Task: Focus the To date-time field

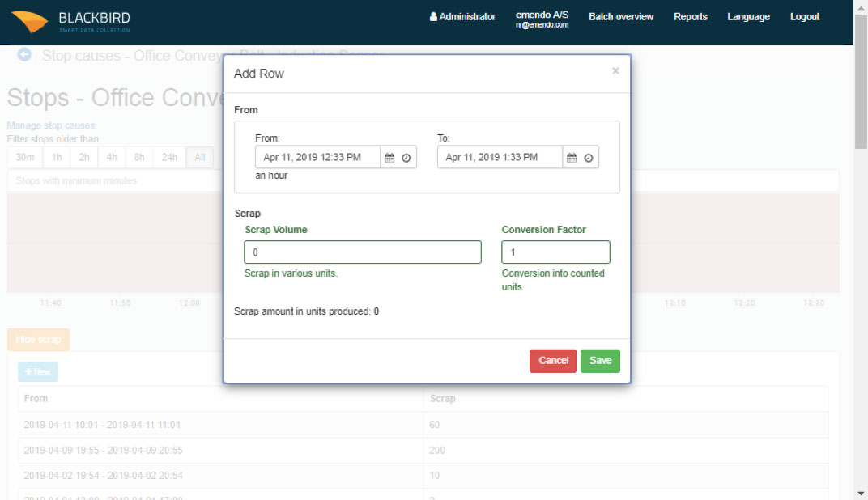Action: (x=500, y=157)
